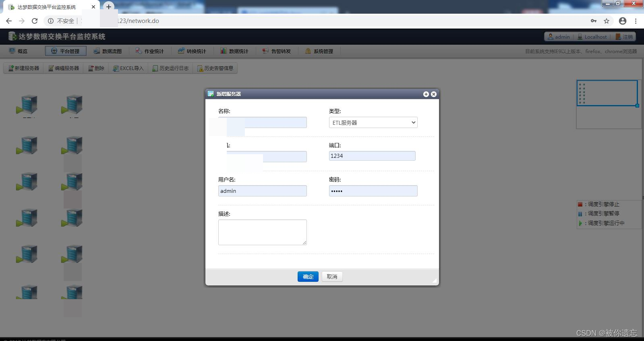Screen dimensions: 644x341
Task: Confirm with the 确定 button
Action: tap(308, 277)
